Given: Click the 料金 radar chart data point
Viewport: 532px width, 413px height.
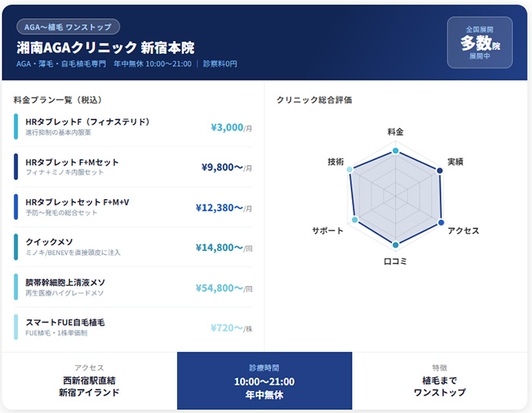Looking at the screenshot, I should click(x=395, y=151).
